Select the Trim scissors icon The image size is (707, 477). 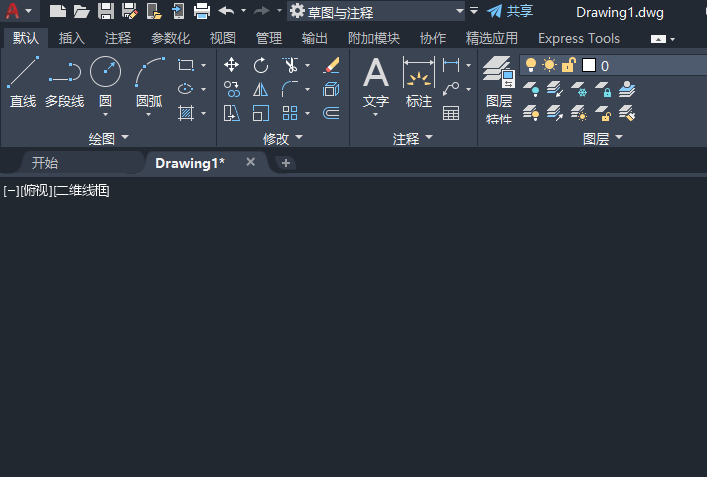pyautogui.click(x=290, y=65)
